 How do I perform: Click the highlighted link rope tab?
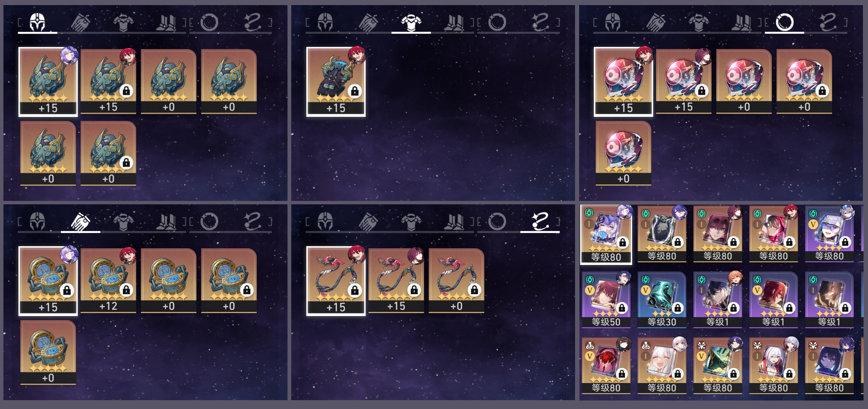tap(540, 222)
